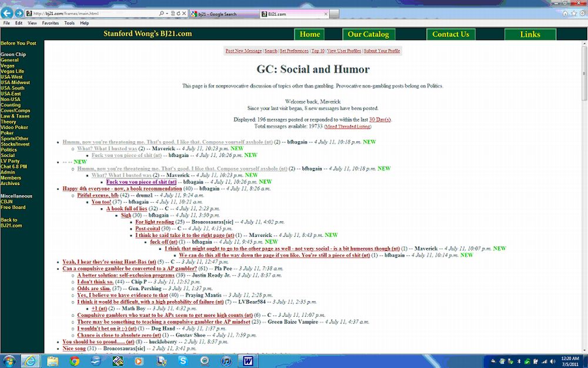Open thread 'Happy 4th everyone - now, a book recommendation'
Image resolution: width=588 pixels, height=368 pixels.
[x=122, y=189]
